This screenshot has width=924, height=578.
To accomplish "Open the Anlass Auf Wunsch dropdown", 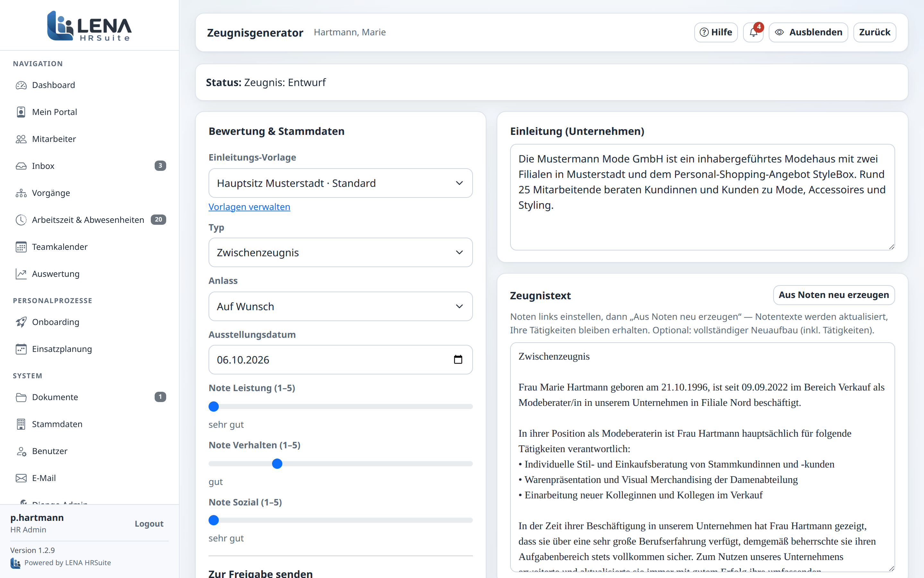I will pos(341,307).
